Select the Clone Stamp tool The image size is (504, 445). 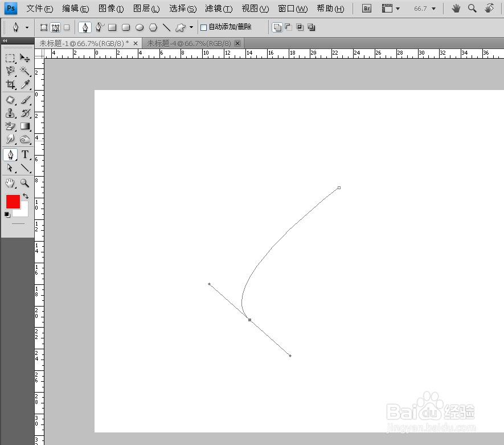(10, 113)
